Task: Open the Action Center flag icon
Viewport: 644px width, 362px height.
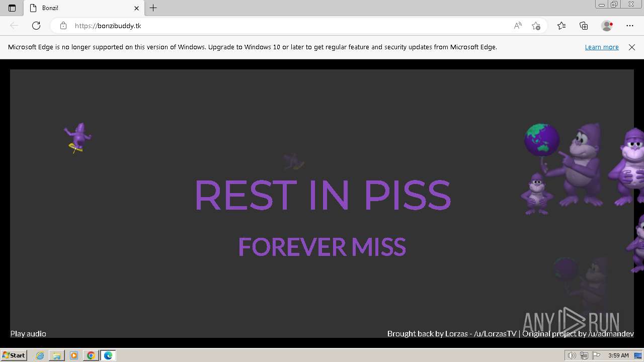Action: 596,355
